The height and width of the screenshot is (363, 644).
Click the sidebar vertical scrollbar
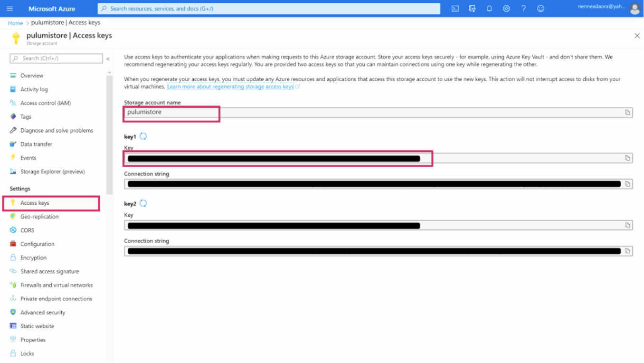(110, 135)
